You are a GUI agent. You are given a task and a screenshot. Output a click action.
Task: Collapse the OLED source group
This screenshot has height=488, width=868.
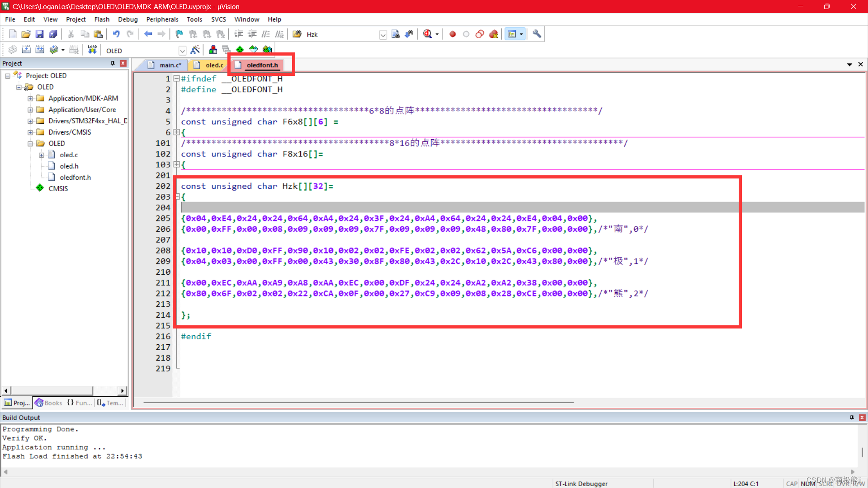pyautogui.click(x=30, y=143)
